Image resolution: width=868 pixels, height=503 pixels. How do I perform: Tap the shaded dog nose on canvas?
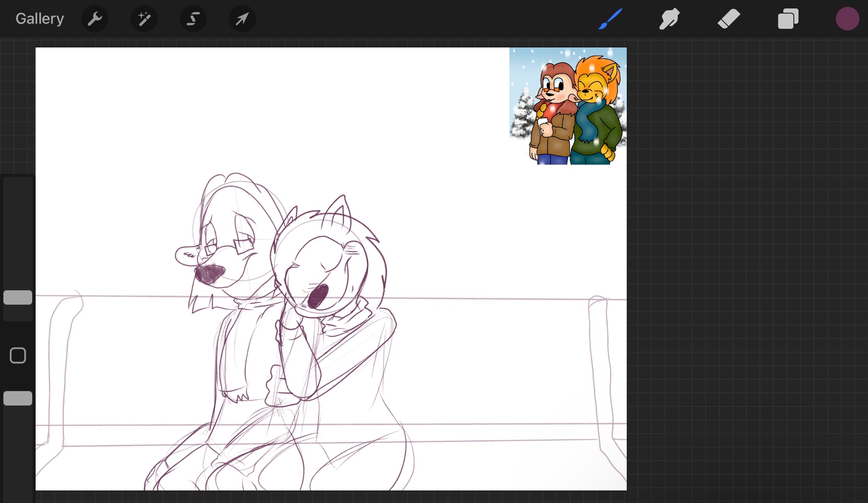209,275
